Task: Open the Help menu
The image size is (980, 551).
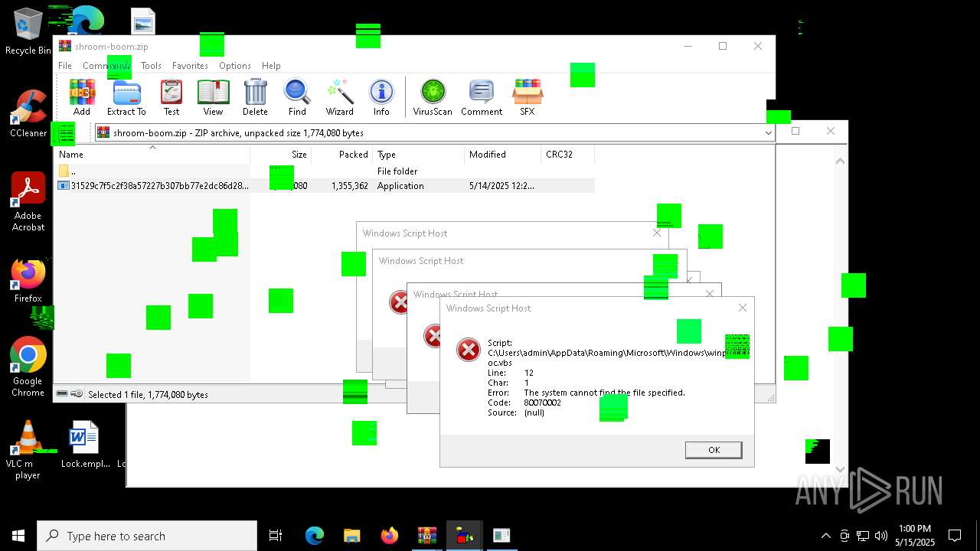Action: [271, 66]
